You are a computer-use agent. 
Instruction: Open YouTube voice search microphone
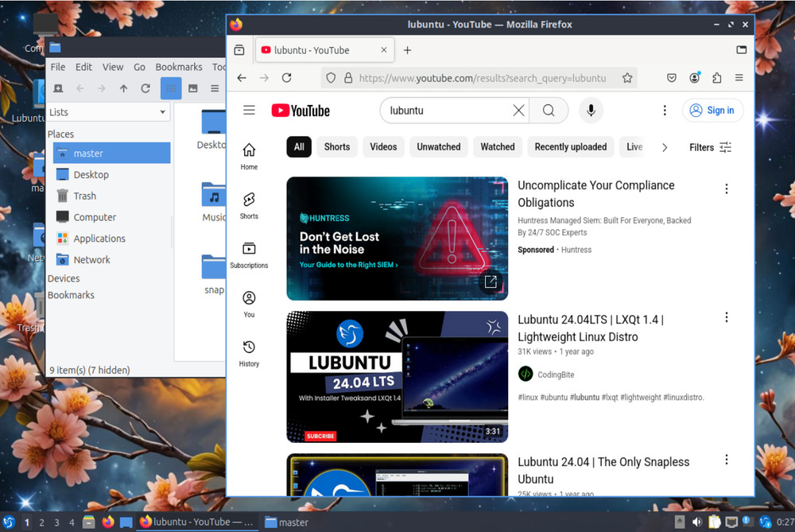(x=591, y=110)
